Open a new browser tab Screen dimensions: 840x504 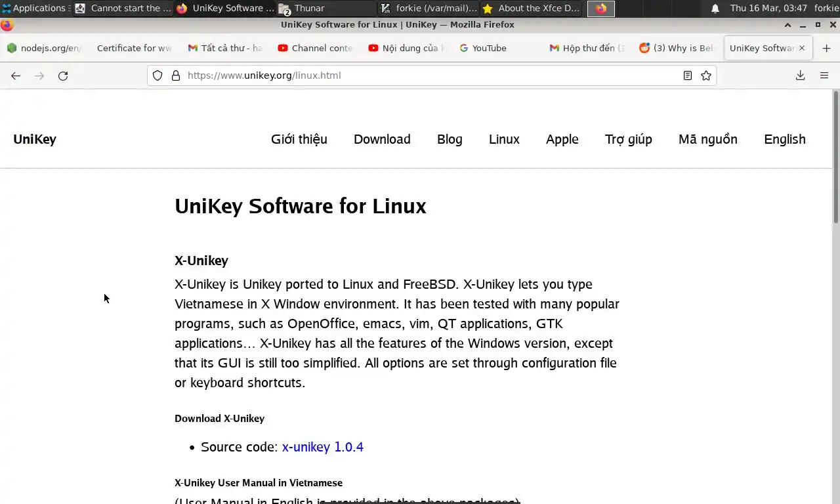click(826, 48)
